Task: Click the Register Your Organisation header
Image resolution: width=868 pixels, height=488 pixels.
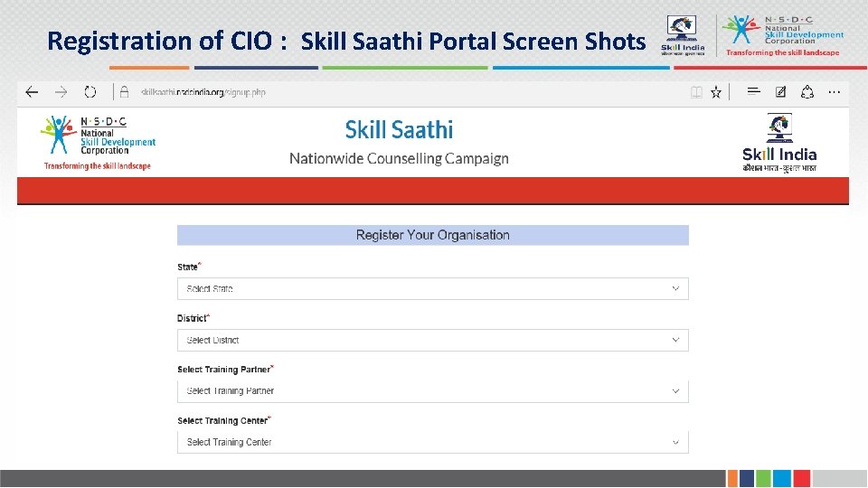Action: [433, 235]
